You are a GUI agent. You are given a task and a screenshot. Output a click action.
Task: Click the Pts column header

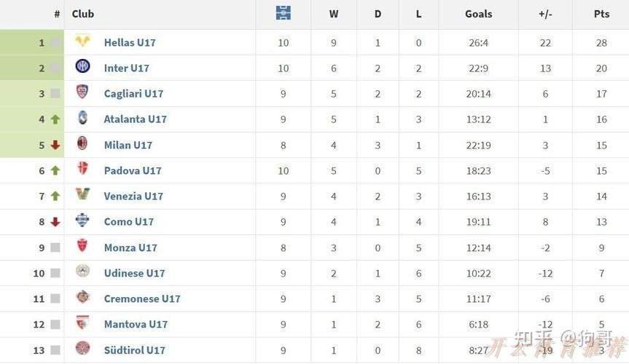[601, 14]
